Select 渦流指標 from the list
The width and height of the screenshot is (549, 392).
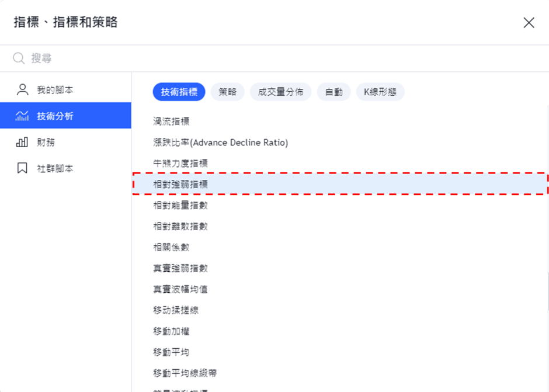171,122
